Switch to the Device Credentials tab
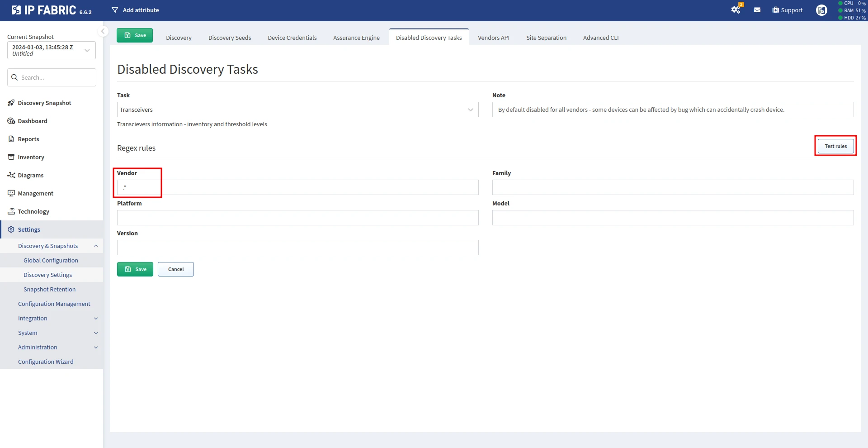This screenshot has width=868, height=448. tap(292, 38)
